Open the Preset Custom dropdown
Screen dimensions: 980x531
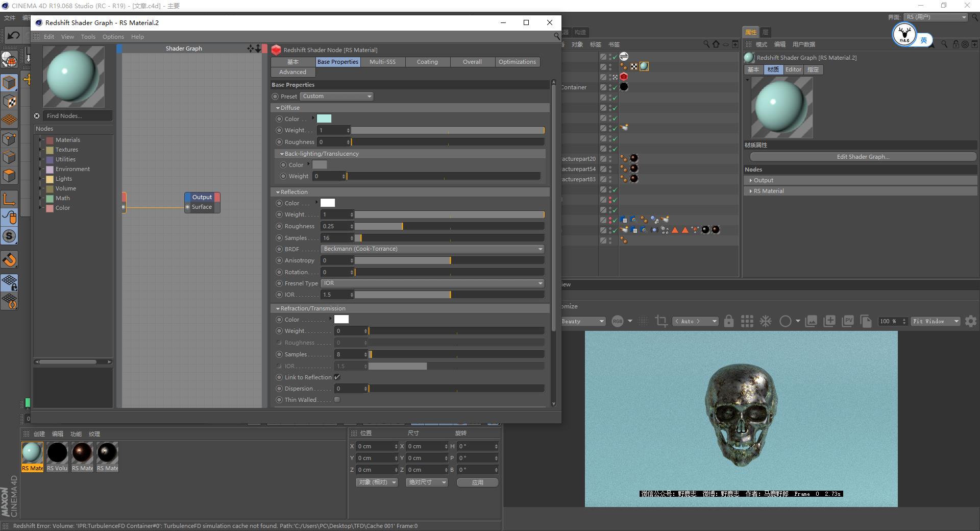(336, 96)
